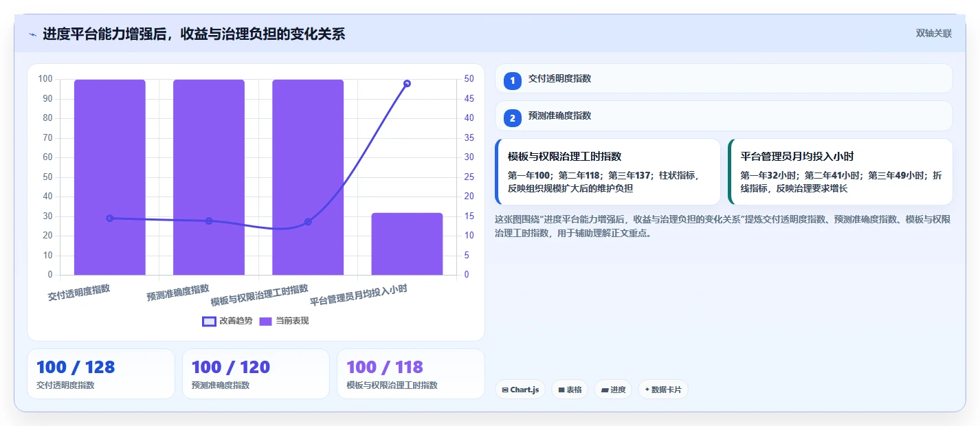Click the x-axis label 交付透明度指数

point(79,293)
